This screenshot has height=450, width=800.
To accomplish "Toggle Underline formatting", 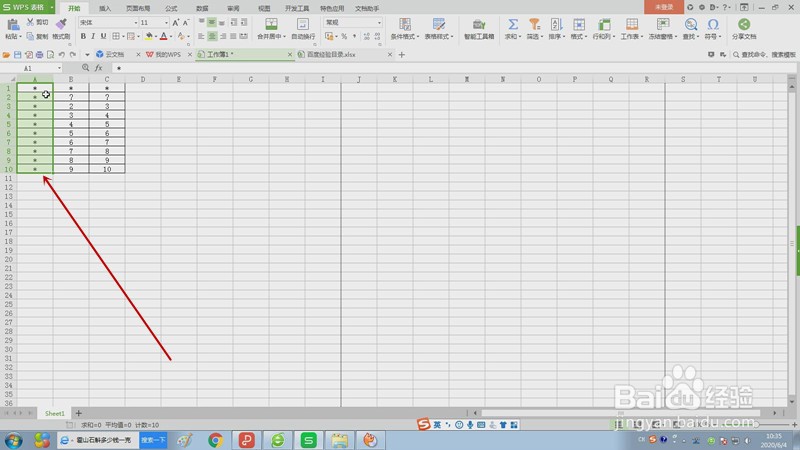I will click(103, 36).
